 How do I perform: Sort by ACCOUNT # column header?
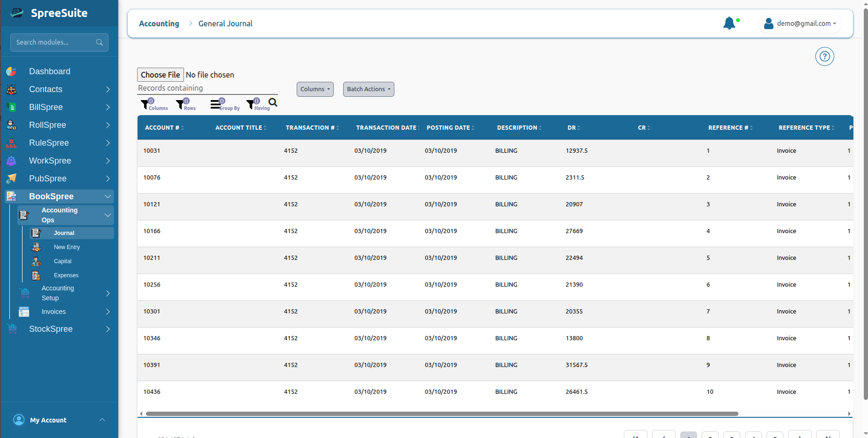(164, 128)
